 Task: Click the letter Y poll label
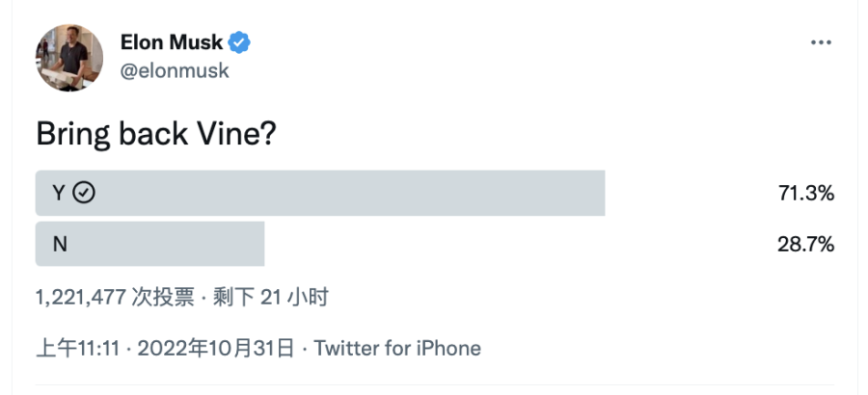pyautogui.click(x=58, y=193)
